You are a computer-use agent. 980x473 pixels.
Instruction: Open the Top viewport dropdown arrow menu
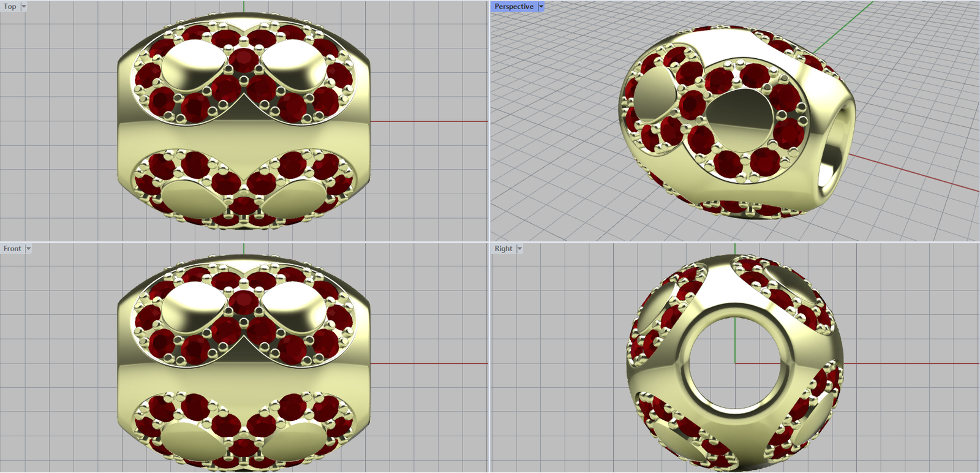(x=24, y=7)
